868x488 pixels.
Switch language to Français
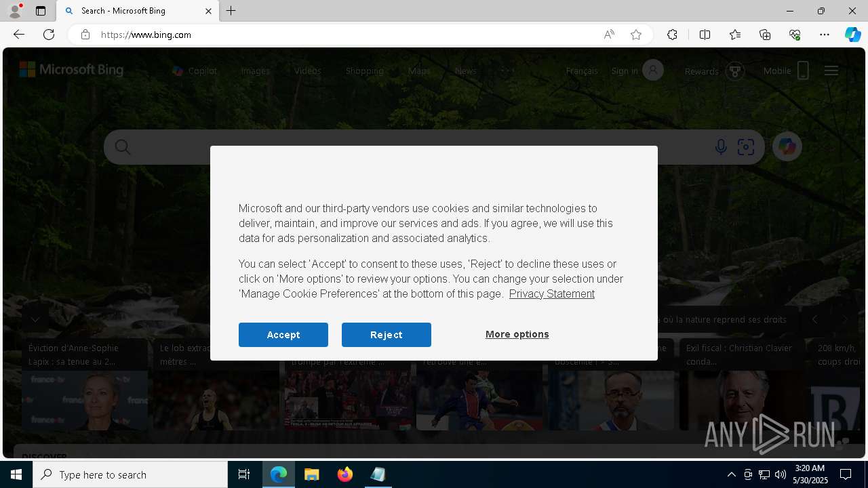(582, 70)
